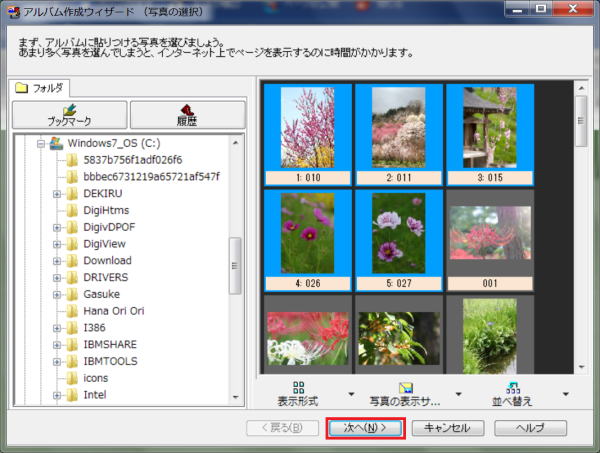Click the DigiHtms folder icon
The height and width of the screenshot is (453, 600).
[72, 210]
